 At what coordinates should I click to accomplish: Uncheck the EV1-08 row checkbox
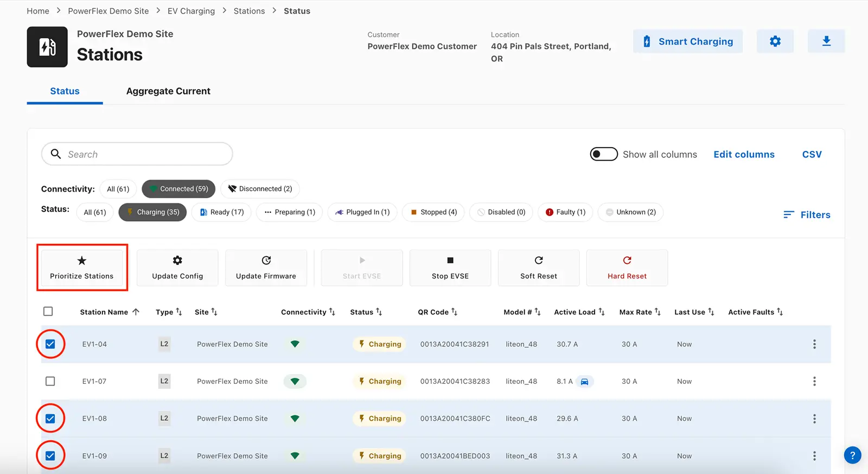coord(50,419)
